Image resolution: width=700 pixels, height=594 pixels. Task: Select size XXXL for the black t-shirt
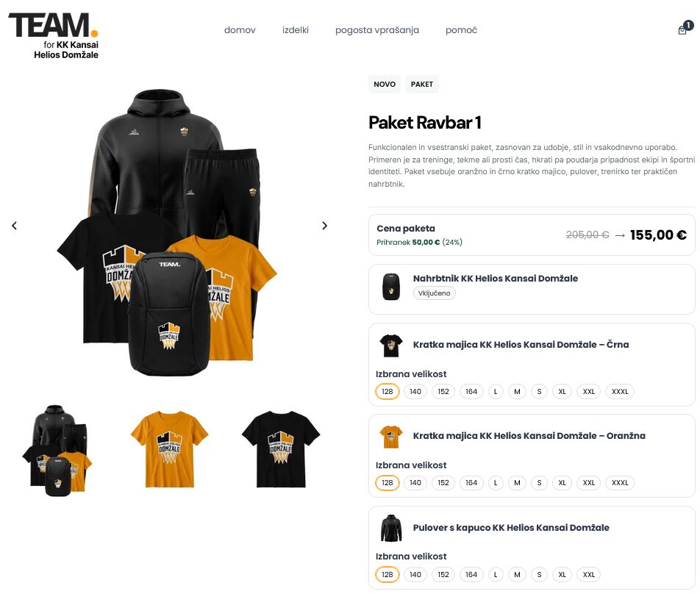[x=620, y=391]
